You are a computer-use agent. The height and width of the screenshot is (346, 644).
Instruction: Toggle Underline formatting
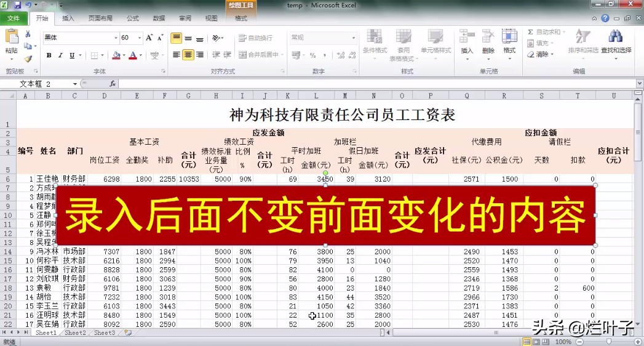pos(72,55)
